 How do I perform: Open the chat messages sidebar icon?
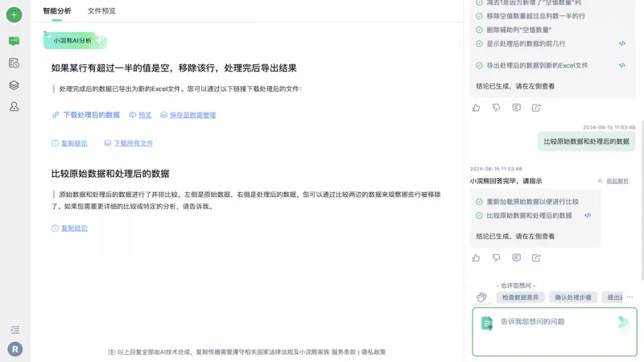click(14, 40)
